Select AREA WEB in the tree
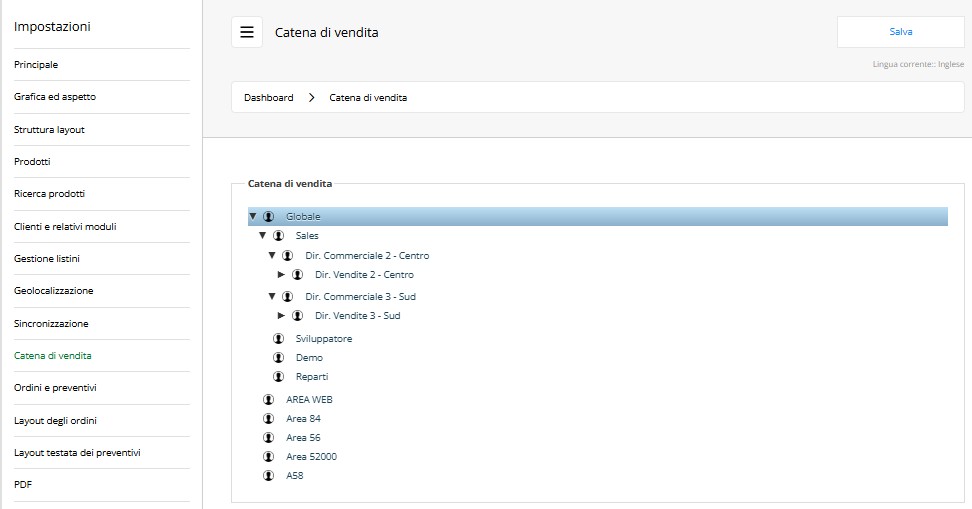972x509 pixels. point(309,399)
